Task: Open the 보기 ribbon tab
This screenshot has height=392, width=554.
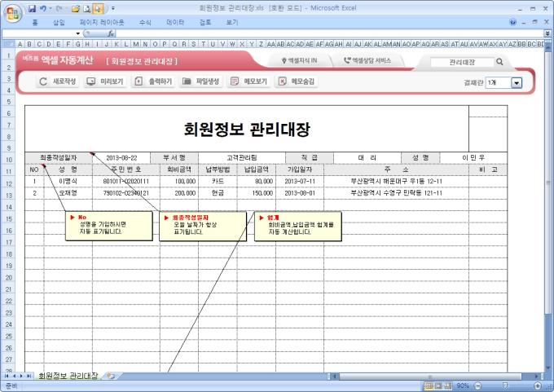Action: click(231, 22)
